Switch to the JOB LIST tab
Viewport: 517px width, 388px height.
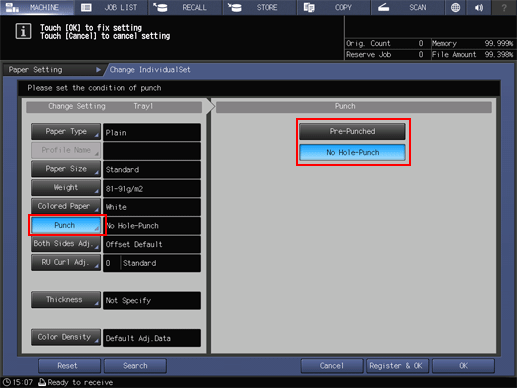point(111,7)
